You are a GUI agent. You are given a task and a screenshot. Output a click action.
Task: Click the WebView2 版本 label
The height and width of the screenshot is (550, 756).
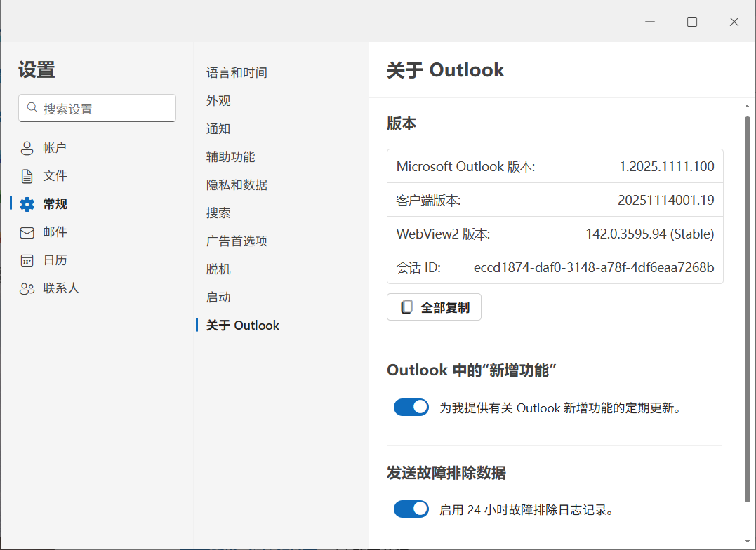443,234
